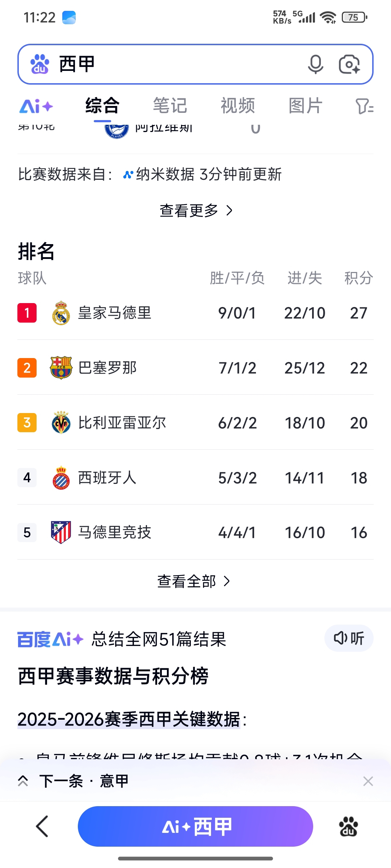Open the filter icon beside tabs
The image size is (391, 868).
(x=364, y=106)
